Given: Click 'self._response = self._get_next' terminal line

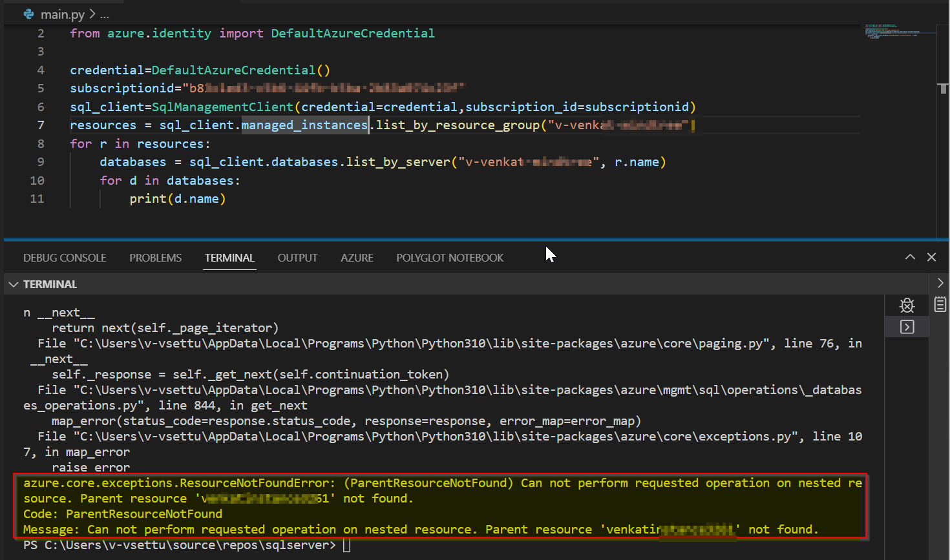Looking at the screenshot, I should pyautogui.click(x=251, y=374).
